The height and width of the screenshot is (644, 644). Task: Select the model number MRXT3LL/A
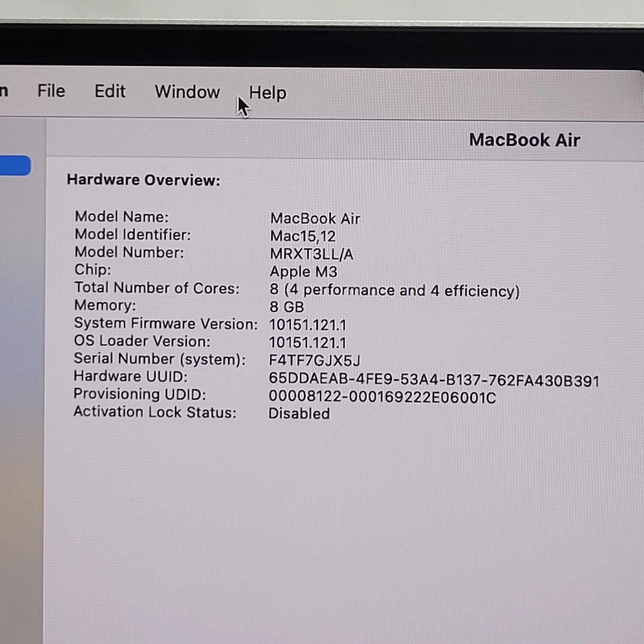tap(311, 254)
